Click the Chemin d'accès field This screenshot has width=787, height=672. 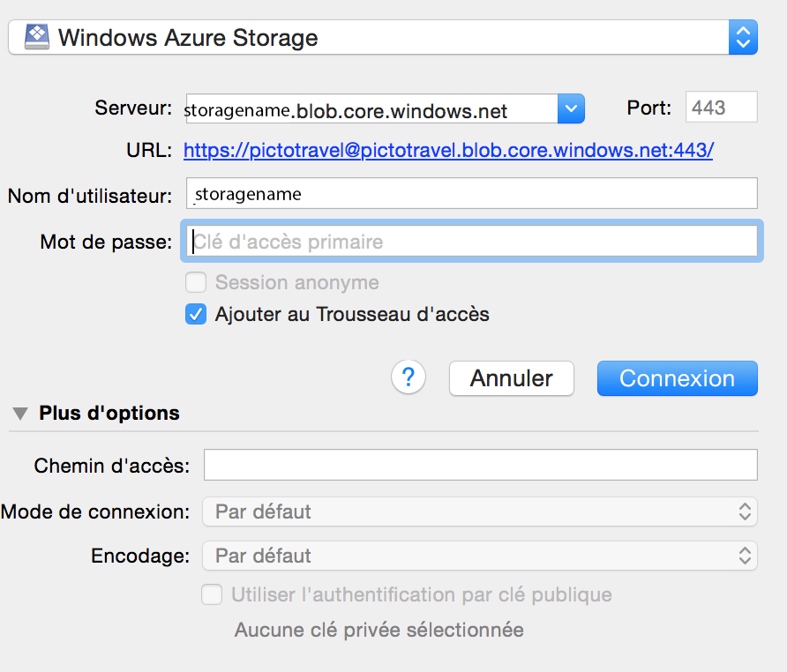point(480,465)
